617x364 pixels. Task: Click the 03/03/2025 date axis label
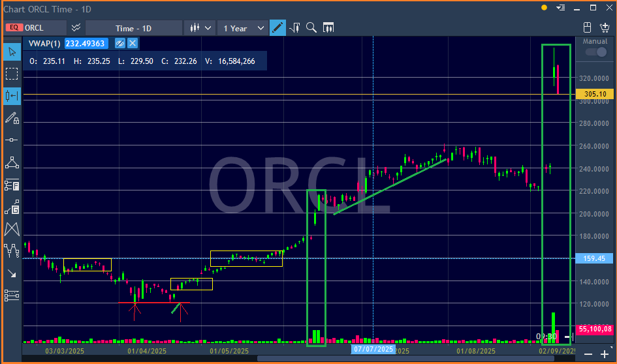coord(65,351)
